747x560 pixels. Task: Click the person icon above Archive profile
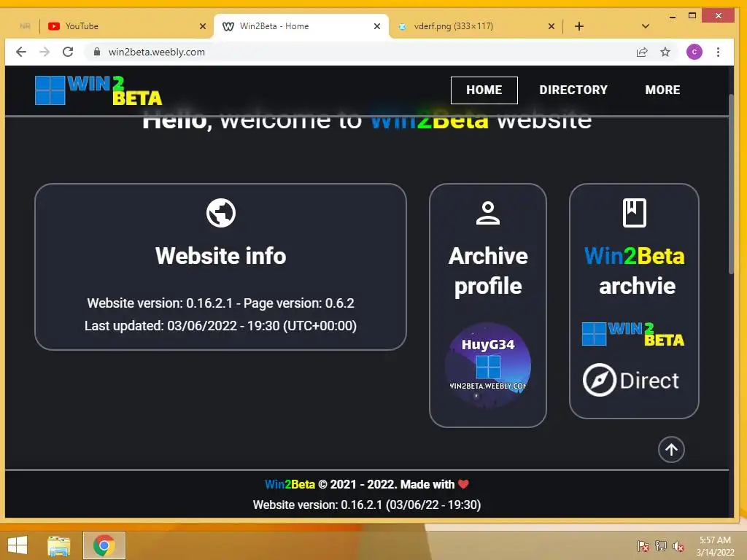pyautogui.click(x=488, y=213)
